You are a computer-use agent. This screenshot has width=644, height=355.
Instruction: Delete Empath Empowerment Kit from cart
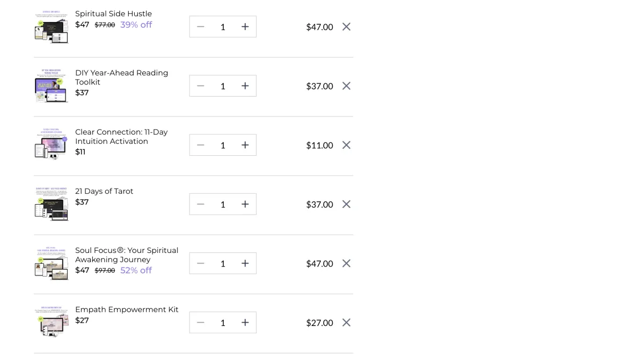click(346, 322)
